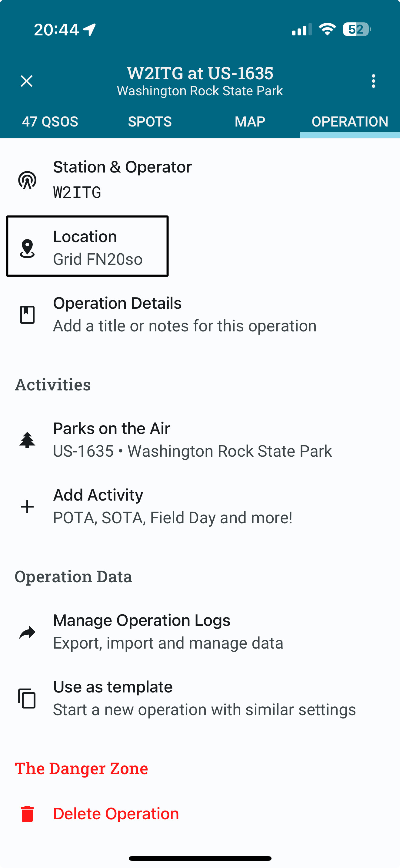400x868 pixels.
Task: Edit Location Grid FN20so
Action: [98, 248]
